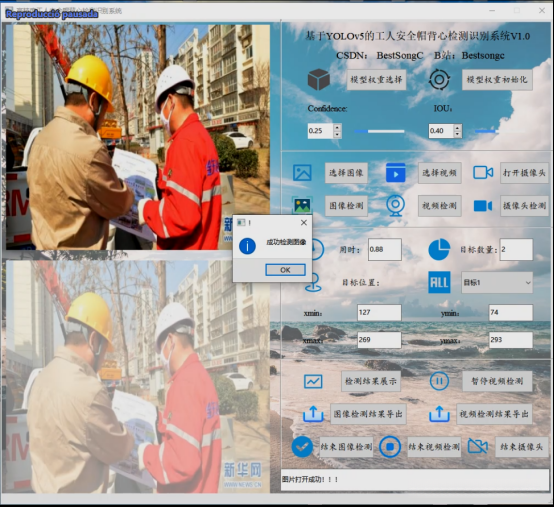The height and width of the screenshot is (507, 554).
Task: Click 结束图像检测 button
Action: (346, 447)
